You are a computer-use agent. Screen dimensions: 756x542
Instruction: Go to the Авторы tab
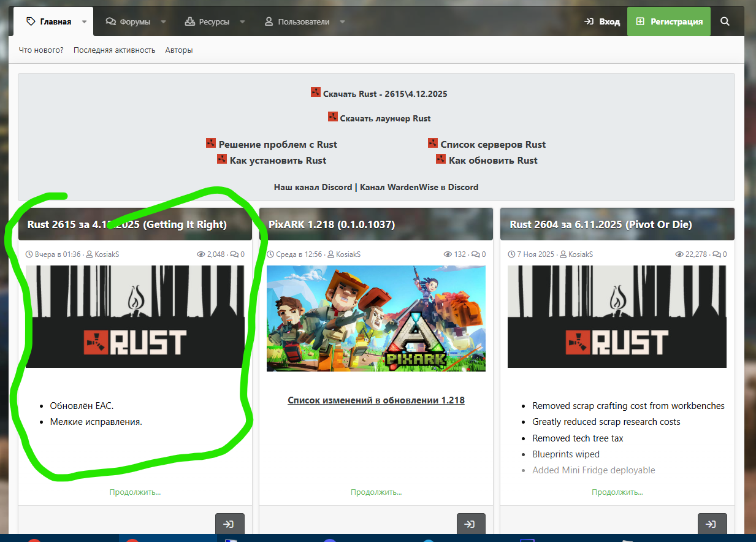[x=179, y=50]
